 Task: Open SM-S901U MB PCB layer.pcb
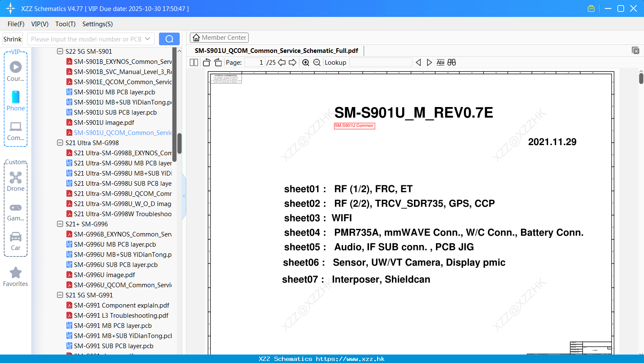(x=111, y=92)
